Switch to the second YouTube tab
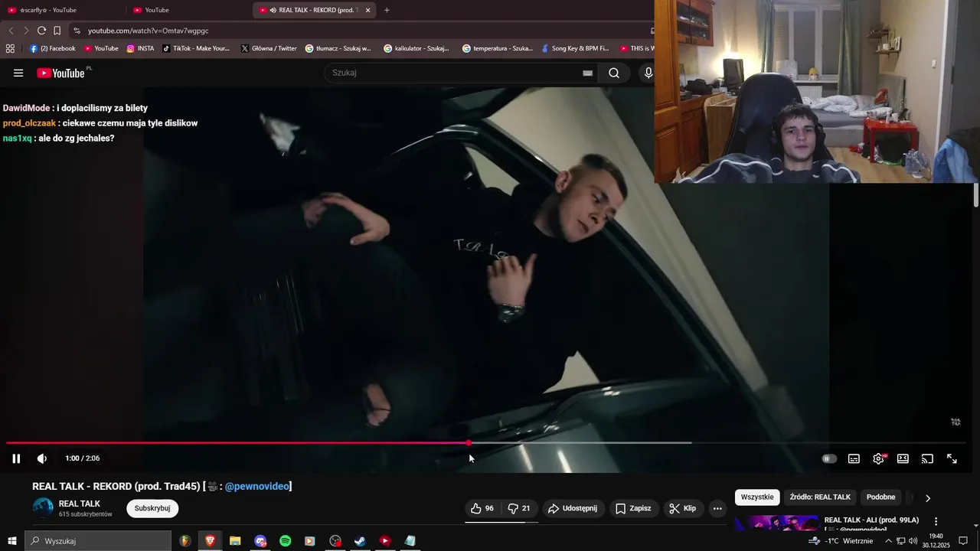Screen dimensions: 980x551 coord(189,10)
